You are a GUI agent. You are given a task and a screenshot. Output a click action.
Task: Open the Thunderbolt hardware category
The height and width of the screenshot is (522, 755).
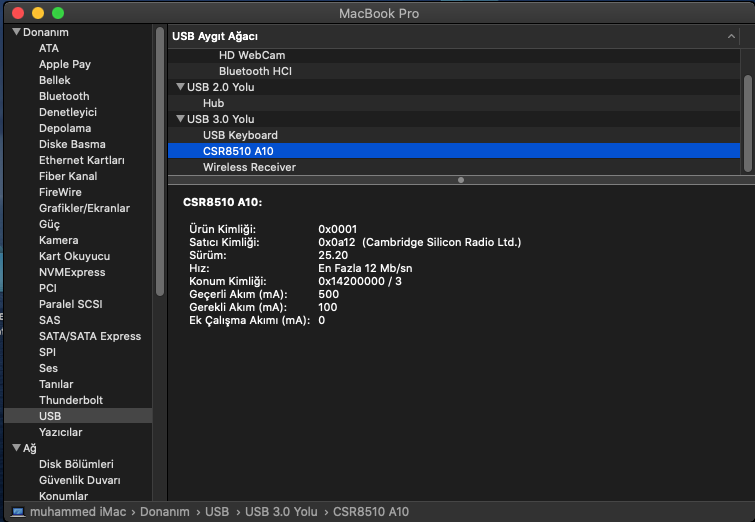[70, 400]
